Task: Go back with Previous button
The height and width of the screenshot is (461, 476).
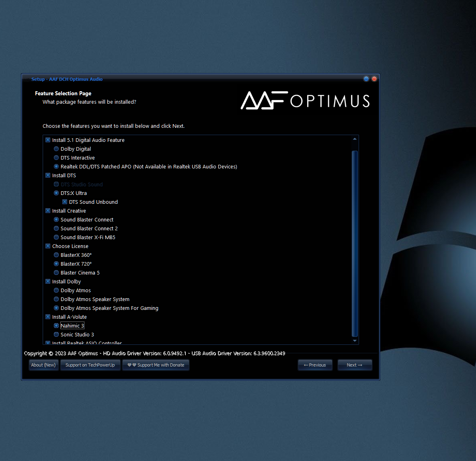Action: 315,365
